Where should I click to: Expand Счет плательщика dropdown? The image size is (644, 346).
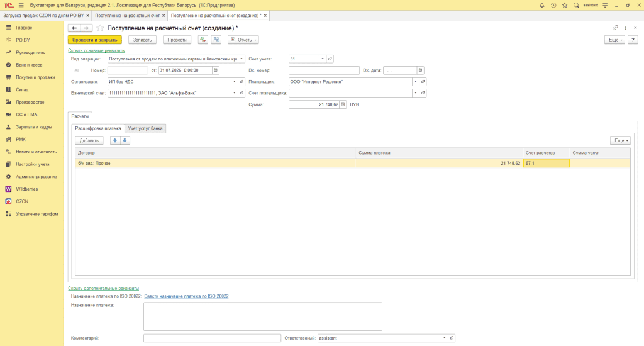415,93
